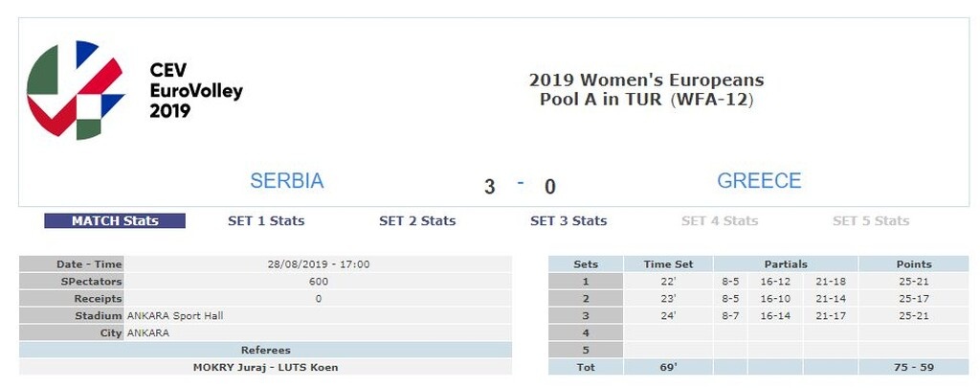Select the greyed SET 5 Stats tab
The height and width of the screenshot is (388, 980).
click(871, 221)
